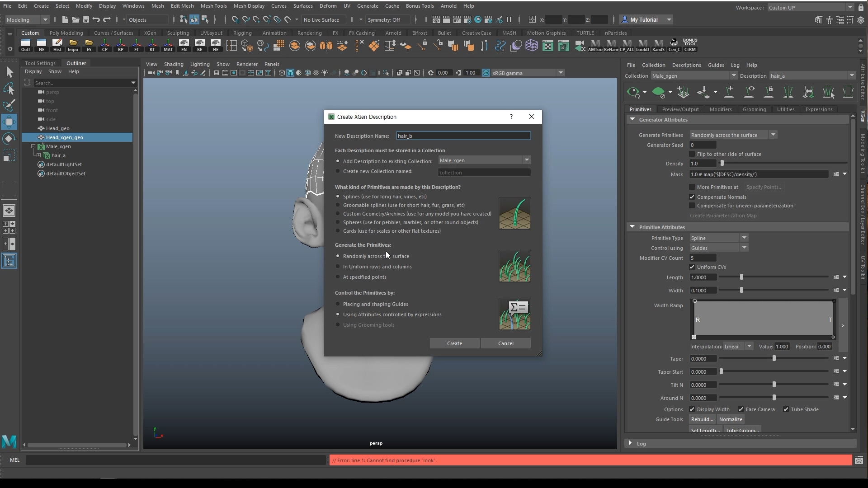Image resolution: width=868 pixels, height=488 pixels.
Task: Open the Mesh Tools menu
Action: [x=213, y=6]
